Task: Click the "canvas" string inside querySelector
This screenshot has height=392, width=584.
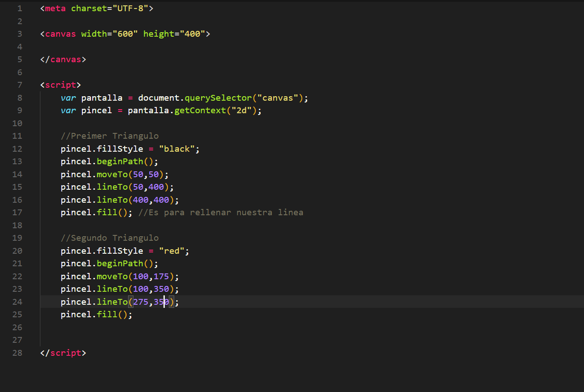Action: [x=278, y=98]
